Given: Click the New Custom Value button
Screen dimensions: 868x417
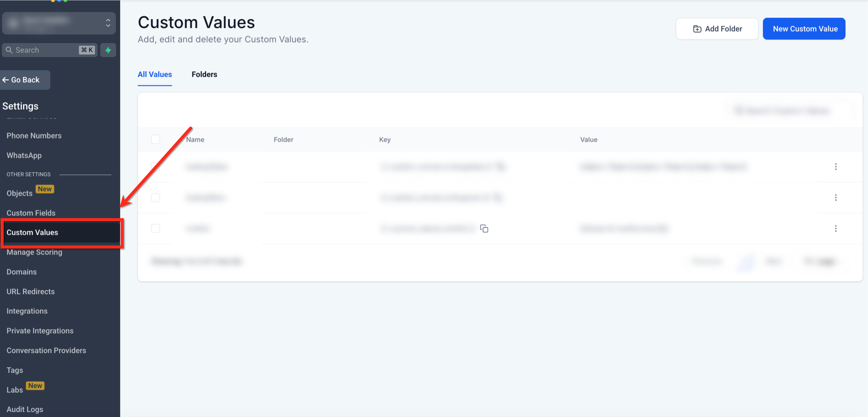Looking at the screenshot, I should pyautogui.click(x=804, y=29).
